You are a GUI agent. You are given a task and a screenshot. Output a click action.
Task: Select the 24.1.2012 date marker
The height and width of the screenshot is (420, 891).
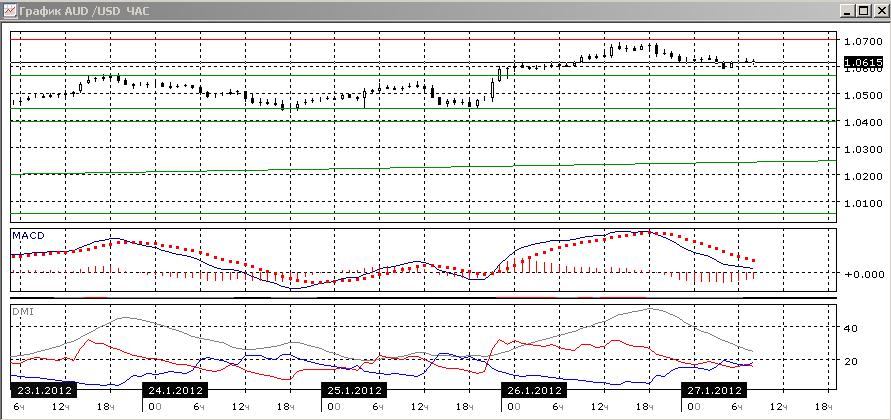click(x=174, y=390)
